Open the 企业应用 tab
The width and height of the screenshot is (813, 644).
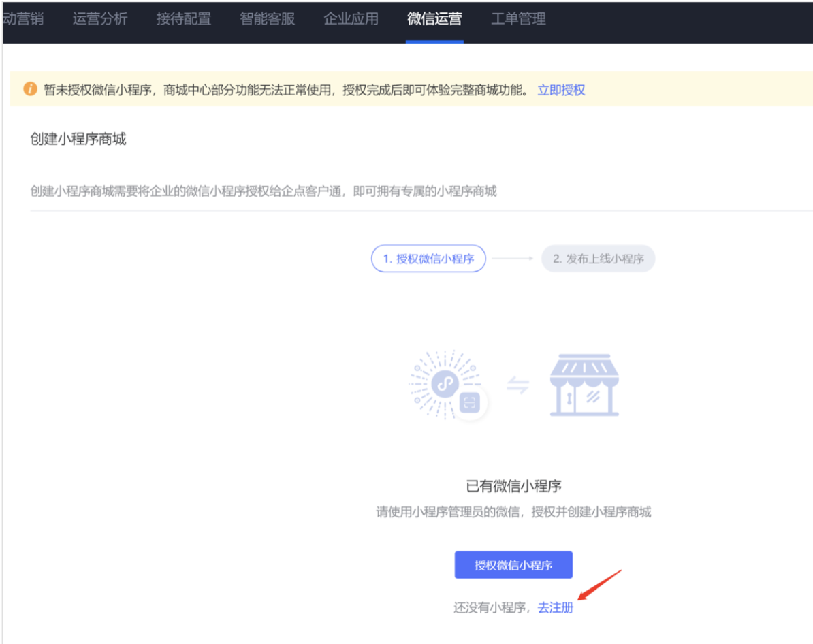[351, 19]
